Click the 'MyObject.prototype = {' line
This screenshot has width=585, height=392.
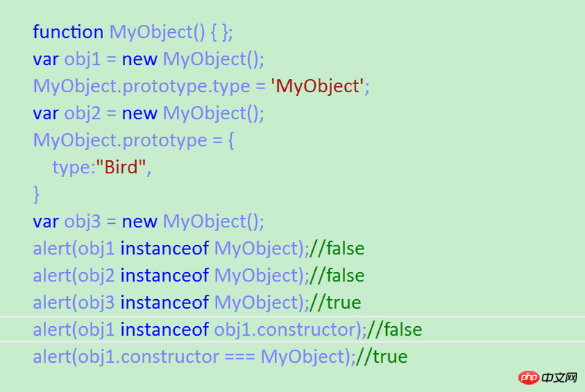click(133, 140)
